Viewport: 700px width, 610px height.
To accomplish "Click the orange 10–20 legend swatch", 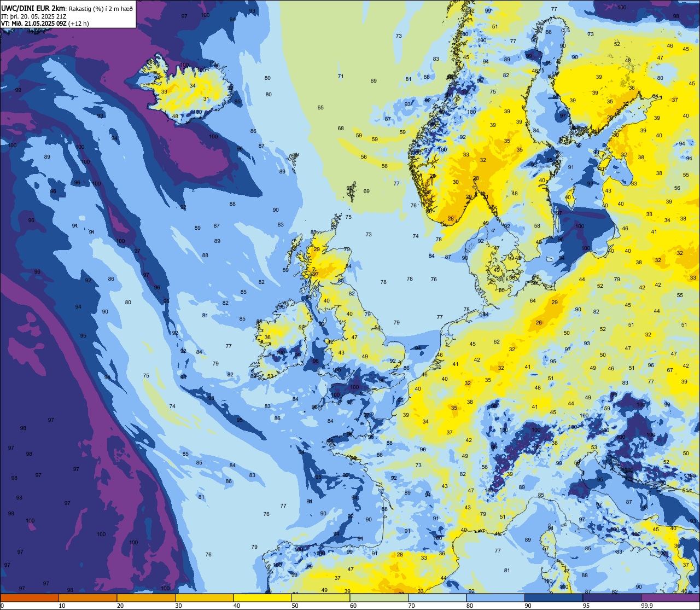I will coord(87,597).
